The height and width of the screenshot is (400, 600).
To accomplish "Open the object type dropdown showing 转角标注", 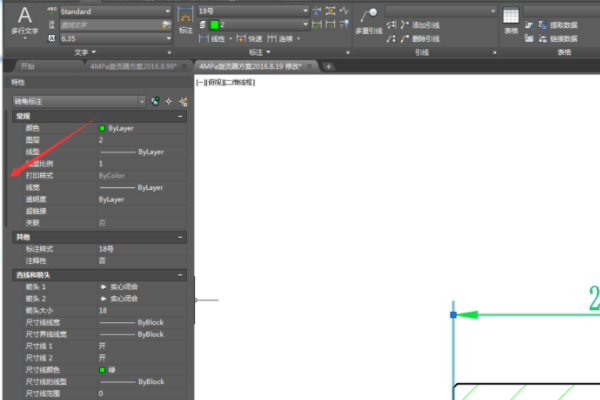I will point(79,101).
